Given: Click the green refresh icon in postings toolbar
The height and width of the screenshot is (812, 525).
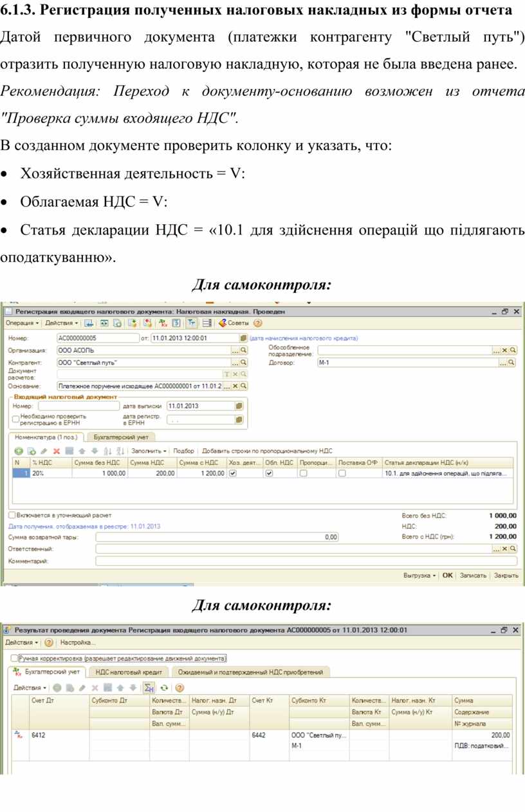Looking at the screenshot, I should click(x=165, y=688).
